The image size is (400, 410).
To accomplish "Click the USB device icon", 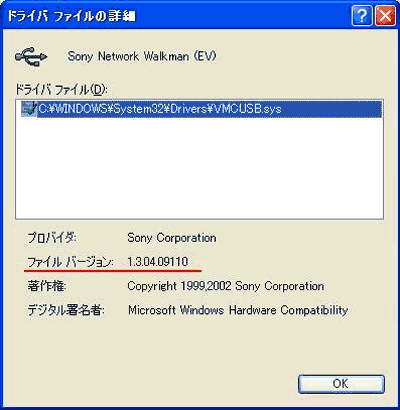I will pyautogui.click(x=31, y=57).
